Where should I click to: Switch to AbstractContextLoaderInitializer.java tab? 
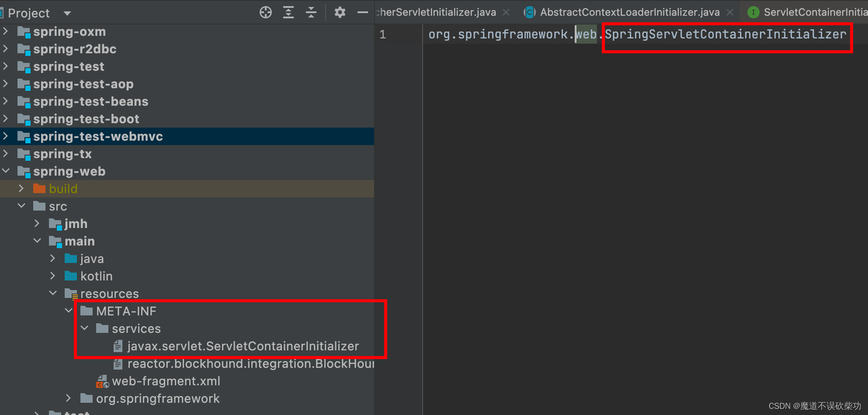pyautogui.click(x=630, y=12)
